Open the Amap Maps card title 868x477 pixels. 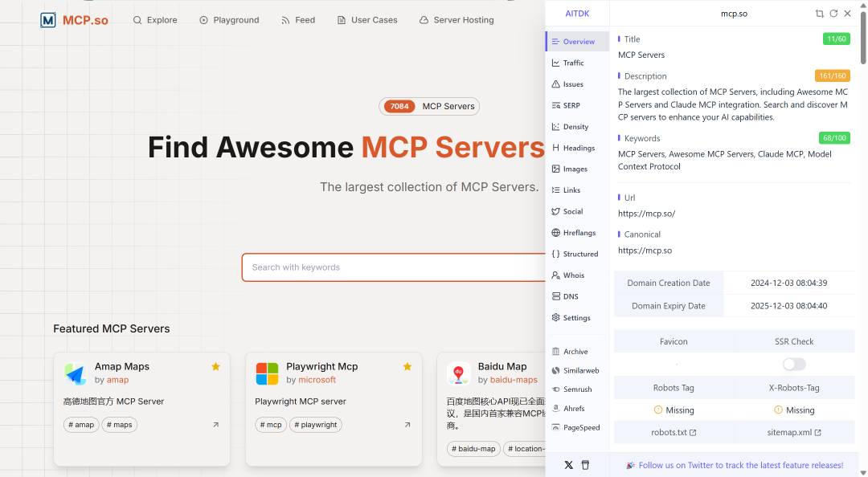tap(122, 366)
